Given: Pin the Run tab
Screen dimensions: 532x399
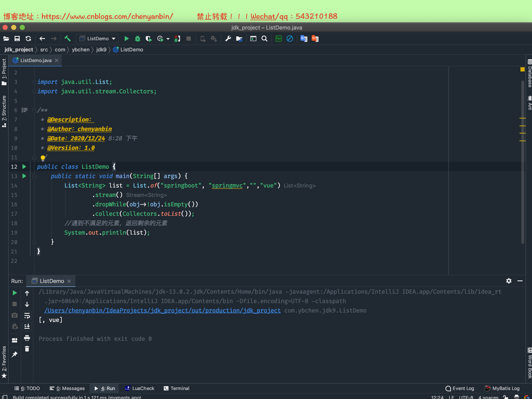Looking at the screenshot, I should (x=14, y=354).
